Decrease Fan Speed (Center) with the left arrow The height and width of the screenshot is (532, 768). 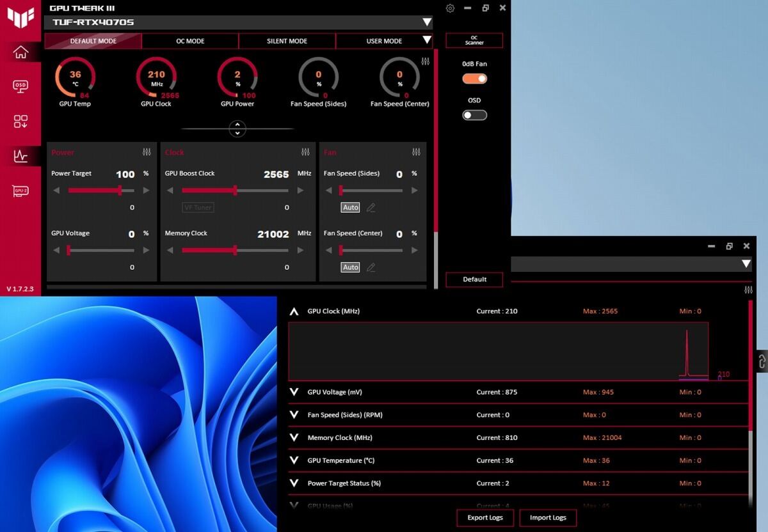(328, 250)
